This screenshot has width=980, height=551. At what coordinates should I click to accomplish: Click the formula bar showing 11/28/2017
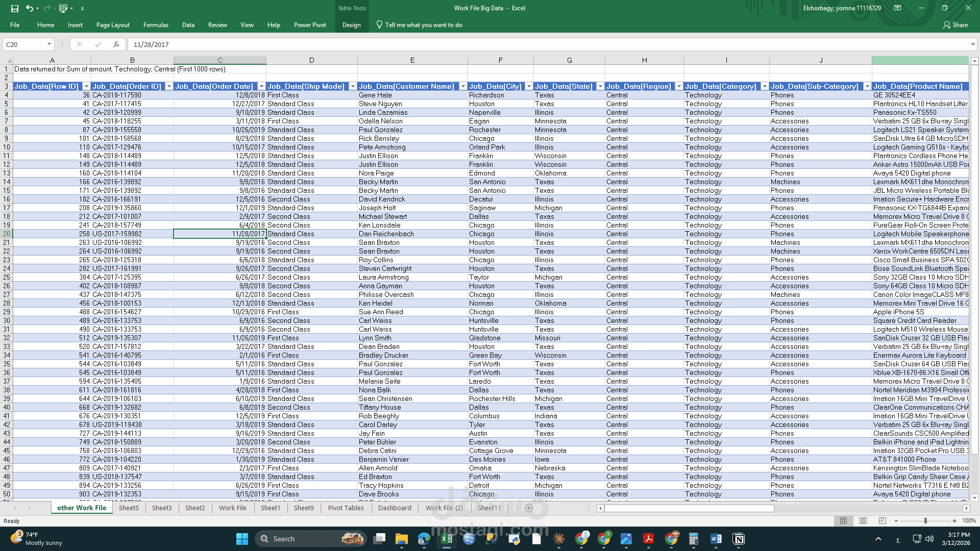[510, 44]
